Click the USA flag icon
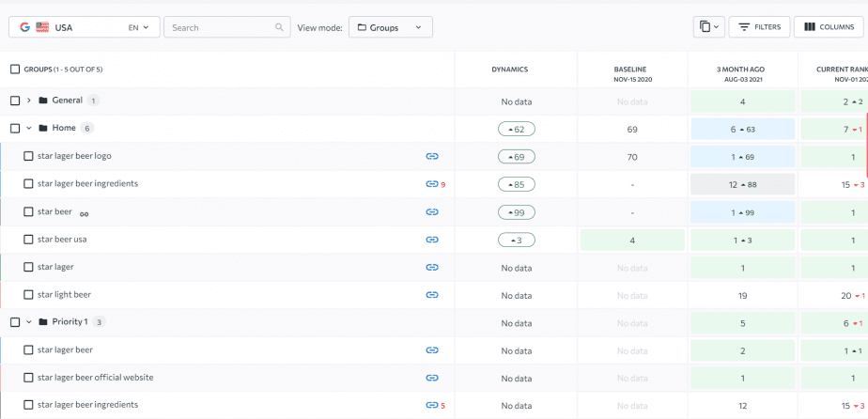868x419 pixels. (42, 27)
